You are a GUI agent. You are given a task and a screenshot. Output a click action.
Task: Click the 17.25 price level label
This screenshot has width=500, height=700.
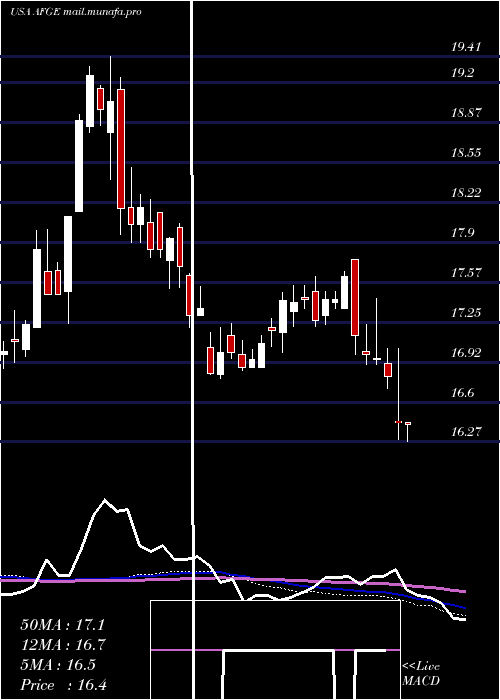[x=467, y=312]
